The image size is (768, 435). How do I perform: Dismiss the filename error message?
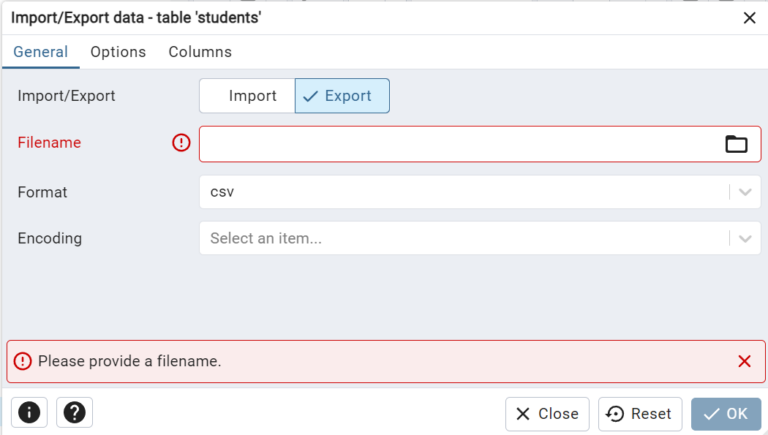click(x=744, y=361)
